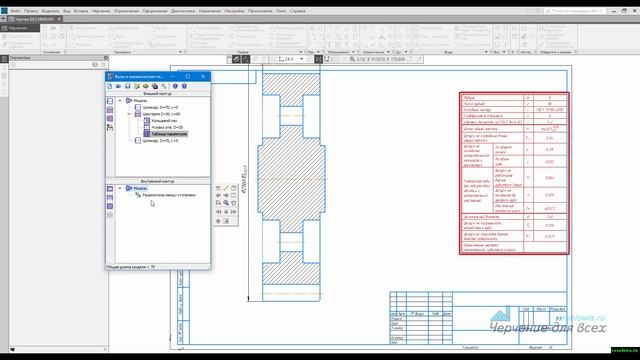Viewport: 640px width, 360px height.
Task: Collapse the Модель node in inner contour tree
Action: coord(120,188)
